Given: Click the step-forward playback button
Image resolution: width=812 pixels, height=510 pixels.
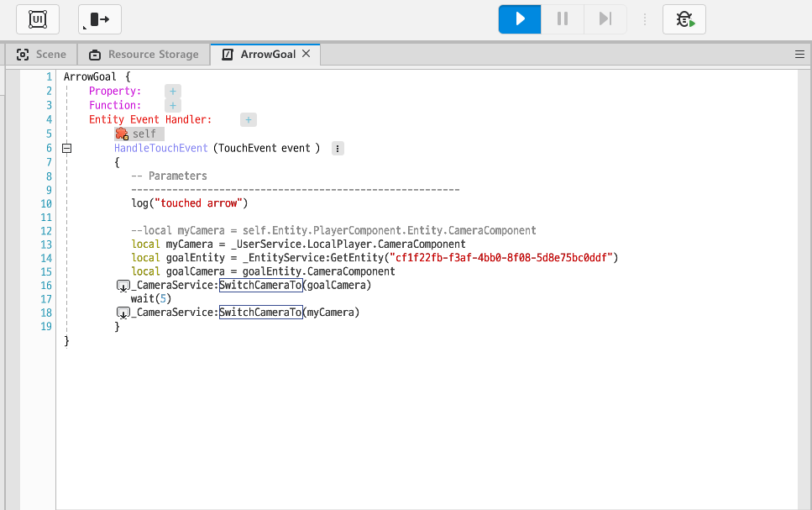Looking at the screenshot, I should click(605, 19).
